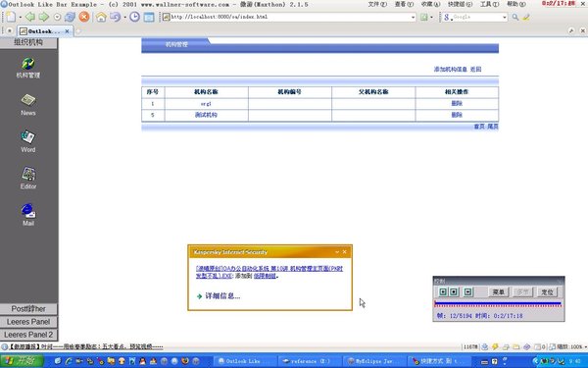Open the navigation history round dropdown

(x=57, y=17)
